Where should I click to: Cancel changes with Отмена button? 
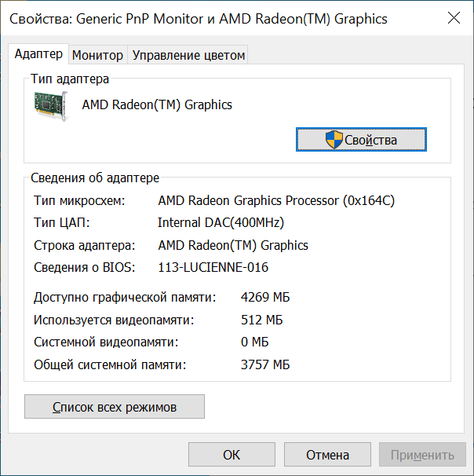(327, 455)
